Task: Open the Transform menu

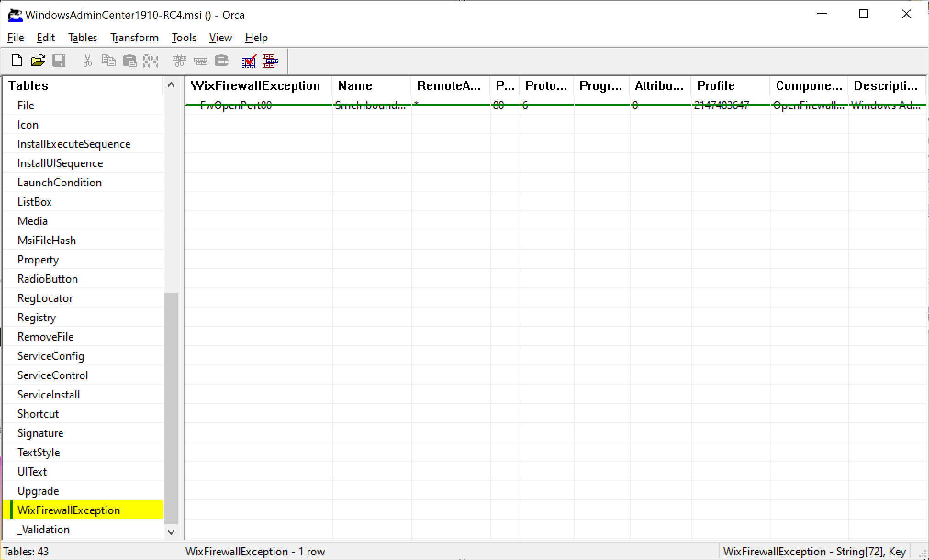Action: point(134,38)
